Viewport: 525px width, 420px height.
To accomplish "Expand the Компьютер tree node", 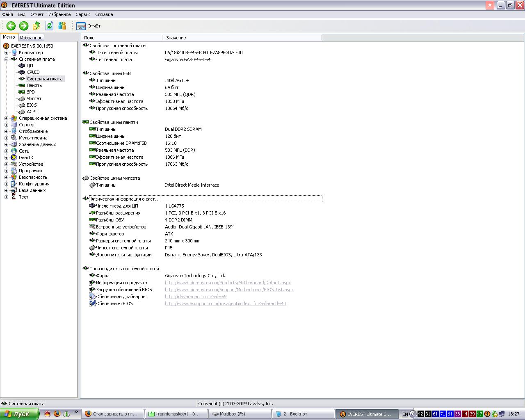I will pyautogui.click(x=6, y=52).
